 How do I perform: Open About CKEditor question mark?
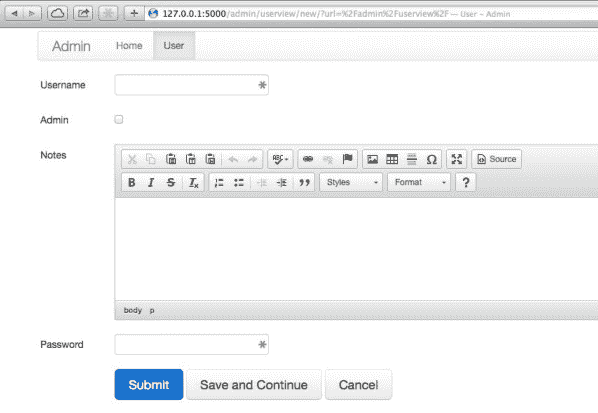pos(466,182)
